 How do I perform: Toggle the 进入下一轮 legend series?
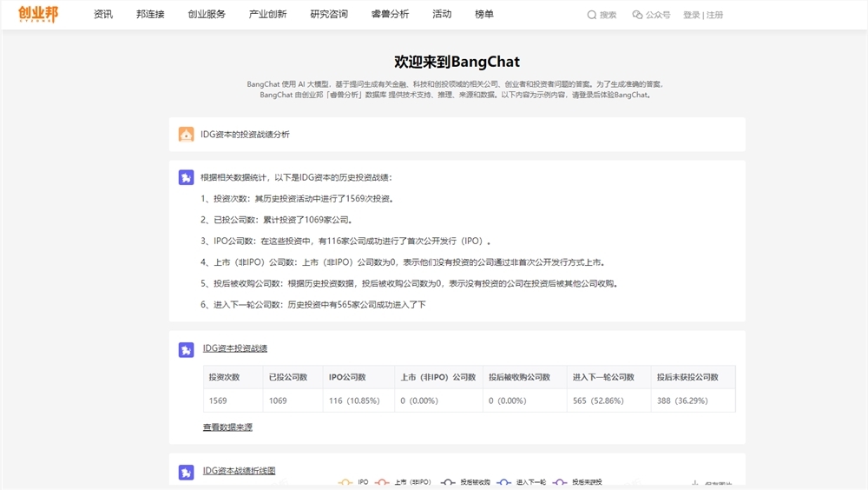coord(522,482)
